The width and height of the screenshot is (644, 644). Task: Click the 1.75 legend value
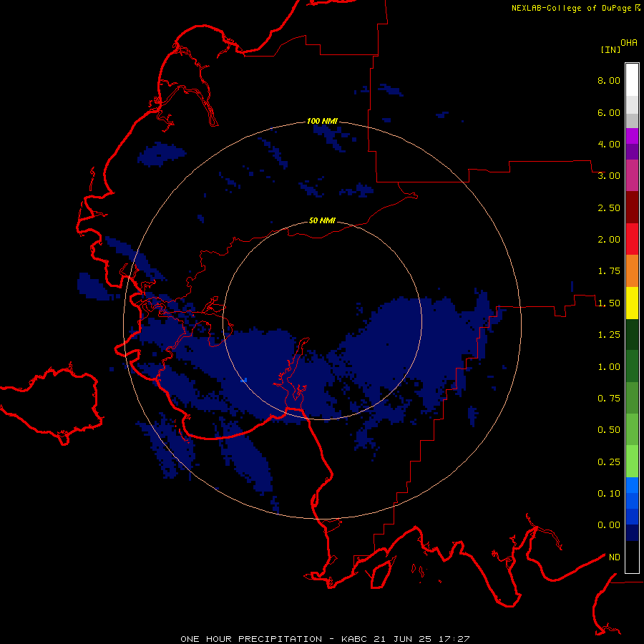tap(609, 271)
